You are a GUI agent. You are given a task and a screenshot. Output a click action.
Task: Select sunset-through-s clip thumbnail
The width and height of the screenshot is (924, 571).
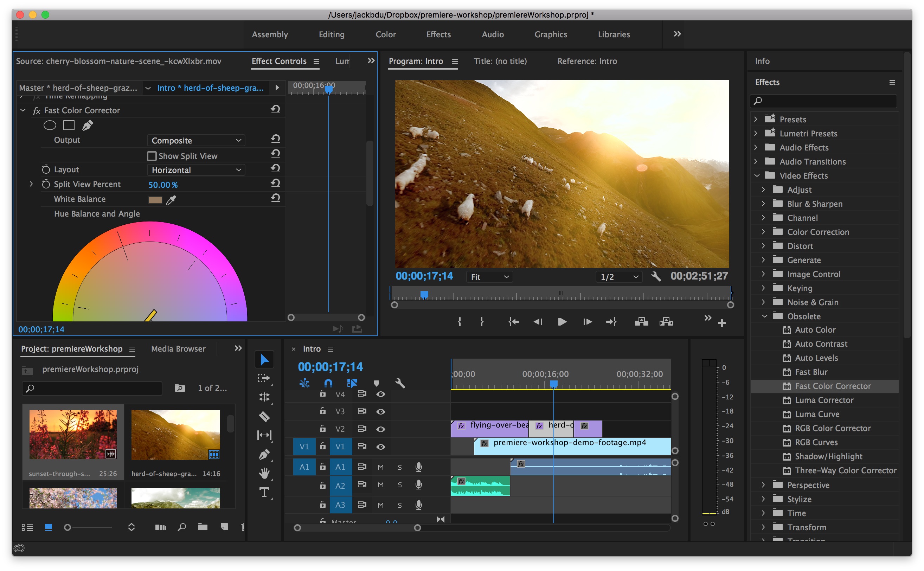(x=73, y=435)
